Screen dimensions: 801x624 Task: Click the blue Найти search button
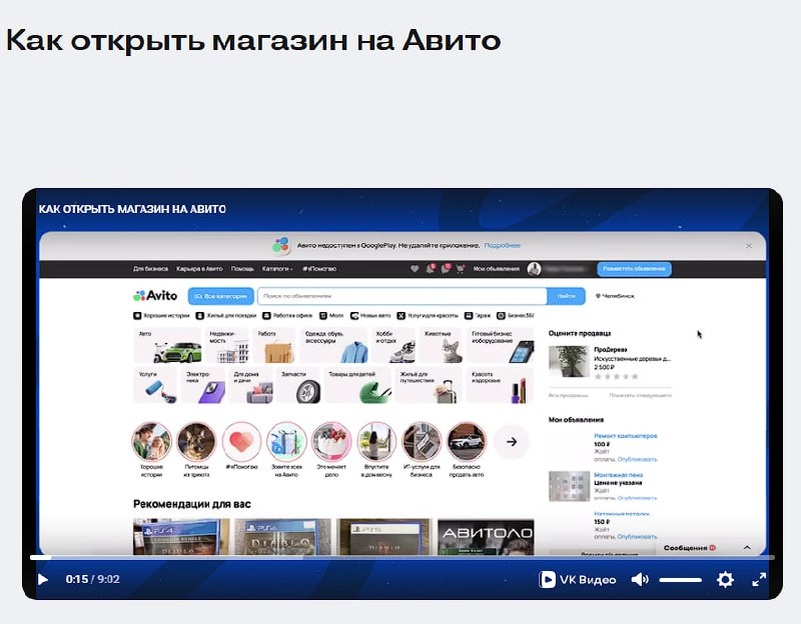(x=566, y=296)
